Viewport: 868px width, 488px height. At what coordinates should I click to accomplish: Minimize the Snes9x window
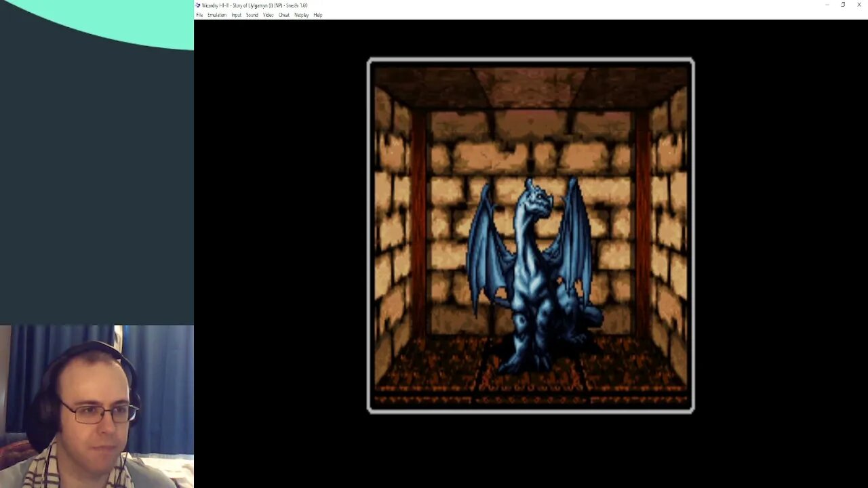827,5
